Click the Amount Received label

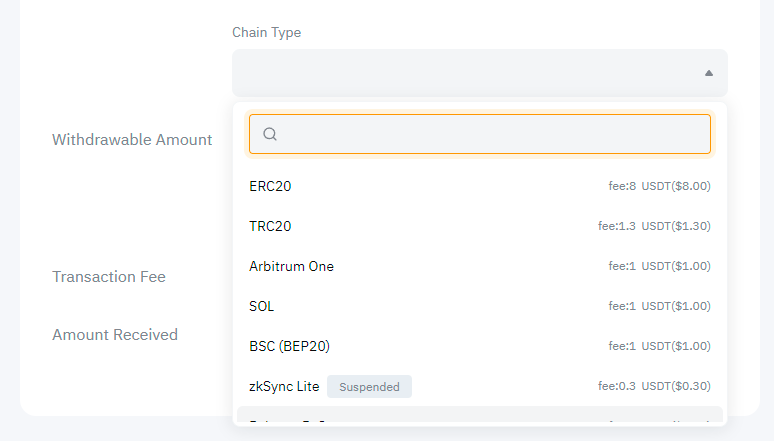pos(115,334)
